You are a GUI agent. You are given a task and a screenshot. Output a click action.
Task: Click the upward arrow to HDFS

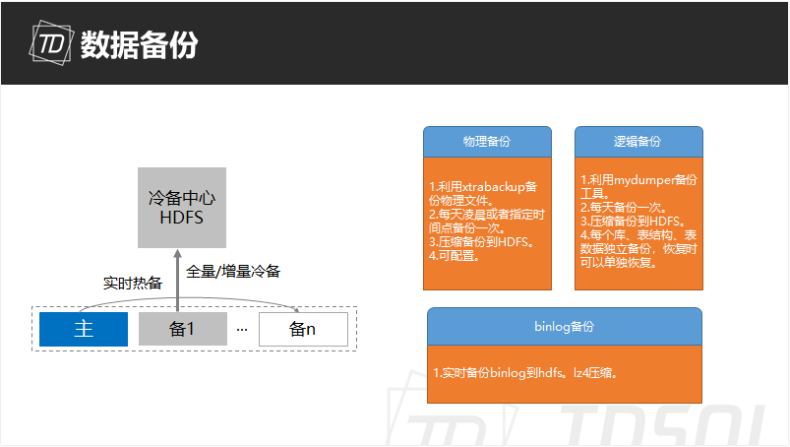(177, 280)
